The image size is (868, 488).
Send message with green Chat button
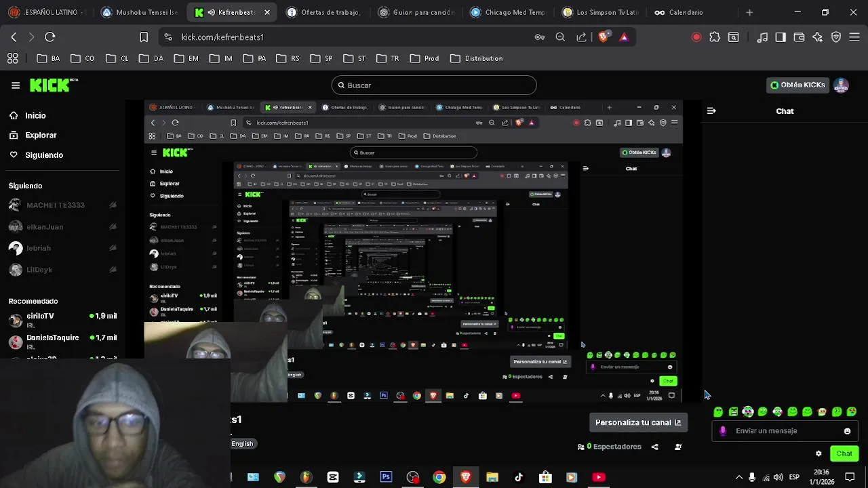[844, 453]
